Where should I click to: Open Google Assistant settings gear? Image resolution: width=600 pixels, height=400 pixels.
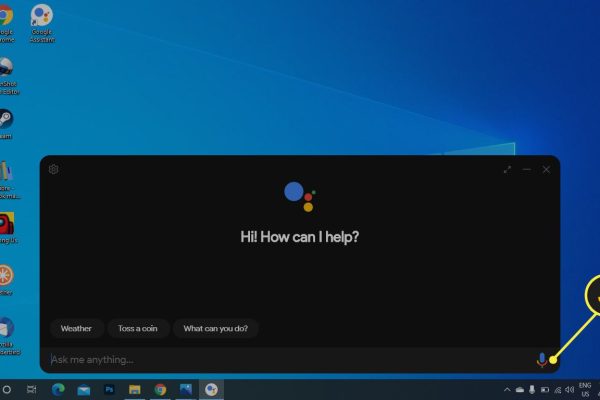[54, 169]
